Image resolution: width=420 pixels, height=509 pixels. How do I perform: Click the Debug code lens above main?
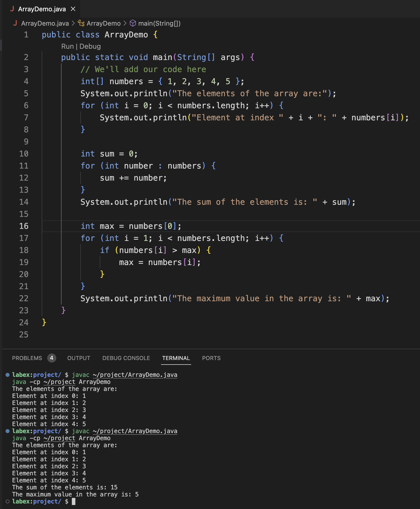[x=90, y=46]
